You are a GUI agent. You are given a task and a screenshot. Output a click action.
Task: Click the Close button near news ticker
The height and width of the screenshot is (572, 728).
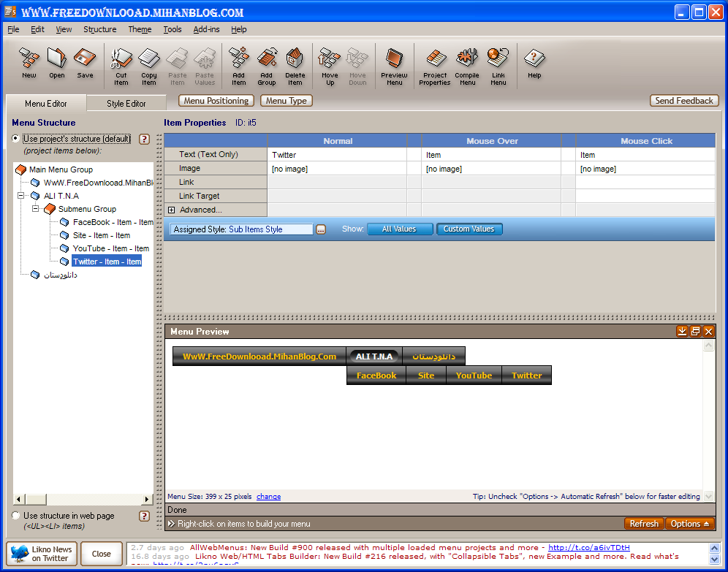[101, 554]
